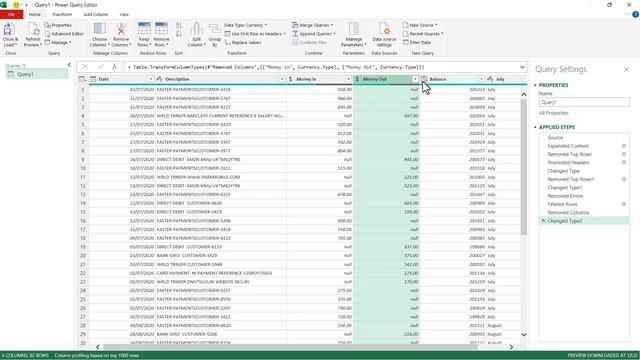Click the vertical scrollbar up arrow
Image resolution: width=640 pixels, height=360 pixels.
pos(524,94)
